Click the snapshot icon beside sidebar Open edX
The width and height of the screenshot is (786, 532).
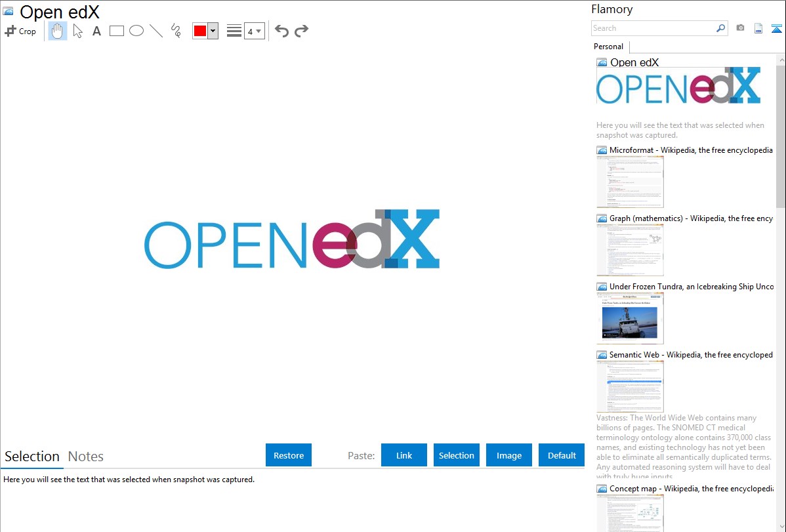tap(602, 63)
